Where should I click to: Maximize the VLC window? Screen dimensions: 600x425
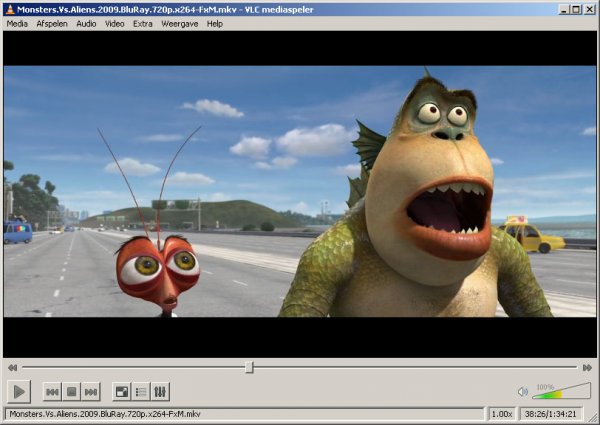click(577, 10)
